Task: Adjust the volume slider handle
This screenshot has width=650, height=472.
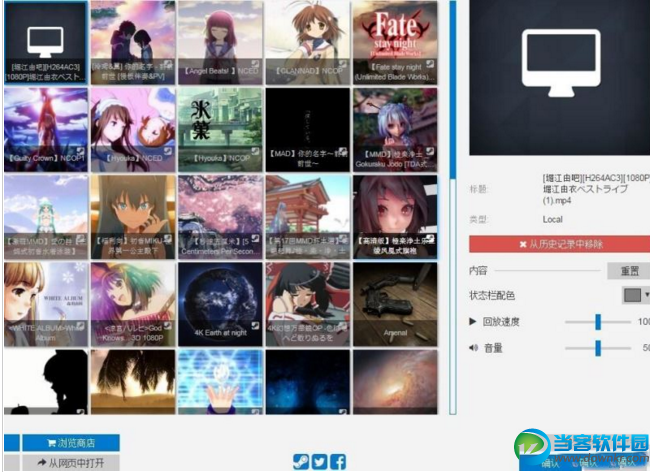Action: (x=598, y=348)
